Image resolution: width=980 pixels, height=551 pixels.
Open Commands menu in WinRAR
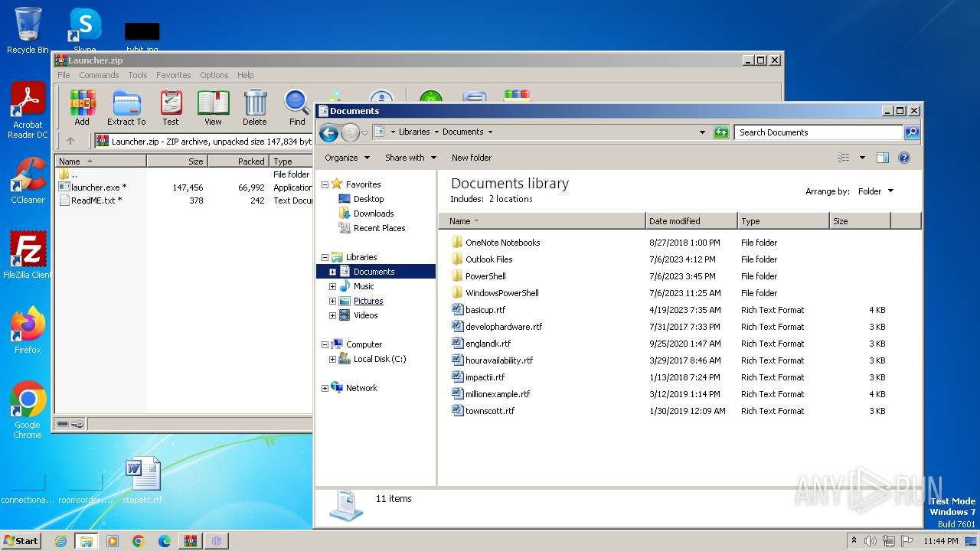[99, 75]
